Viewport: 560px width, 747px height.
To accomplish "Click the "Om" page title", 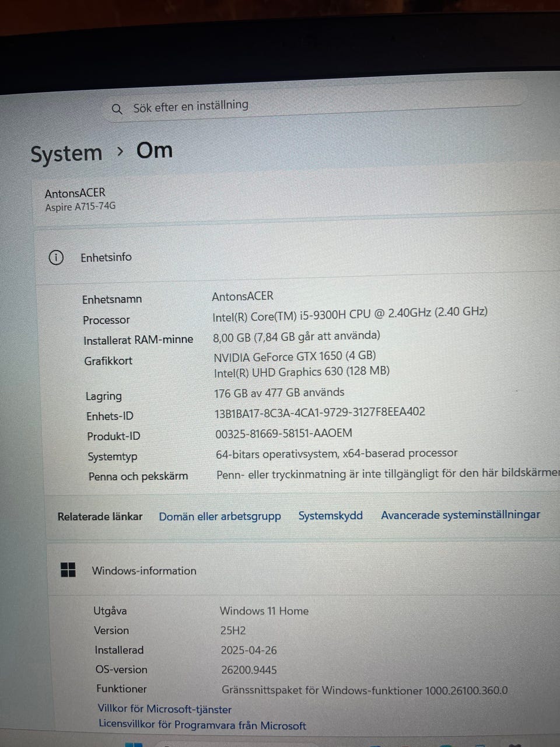I will (x=155, y=151).
